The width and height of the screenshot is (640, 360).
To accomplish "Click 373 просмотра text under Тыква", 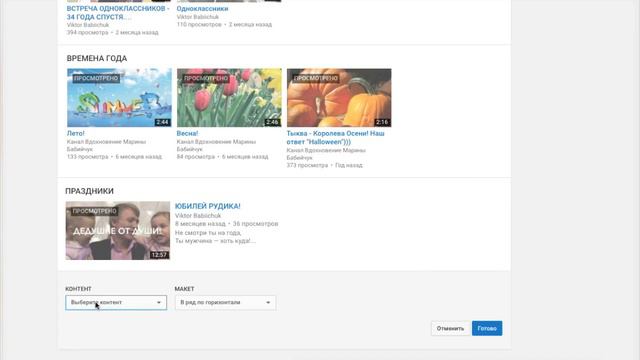I will point(307,165).
